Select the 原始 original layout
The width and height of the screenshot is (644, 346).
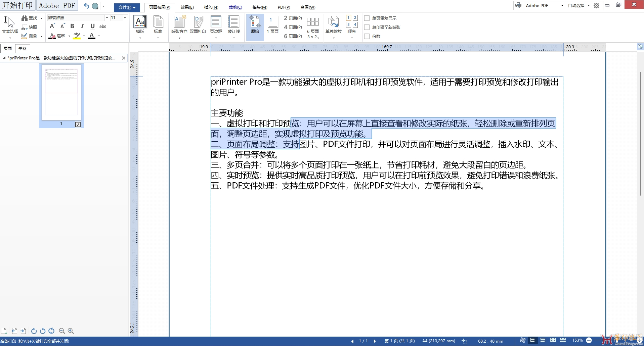(255, 27)
